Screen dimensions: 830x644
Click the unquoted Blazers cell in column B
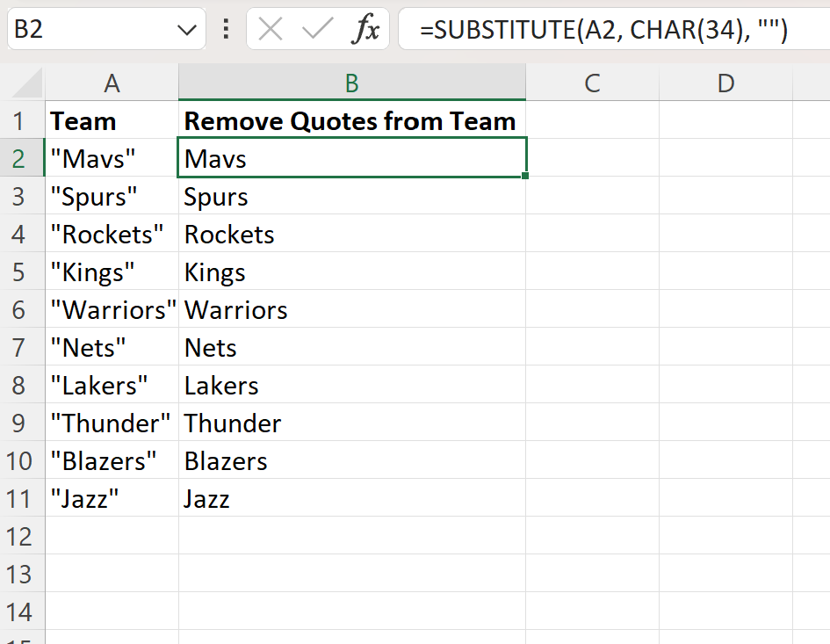click(352, 460)
